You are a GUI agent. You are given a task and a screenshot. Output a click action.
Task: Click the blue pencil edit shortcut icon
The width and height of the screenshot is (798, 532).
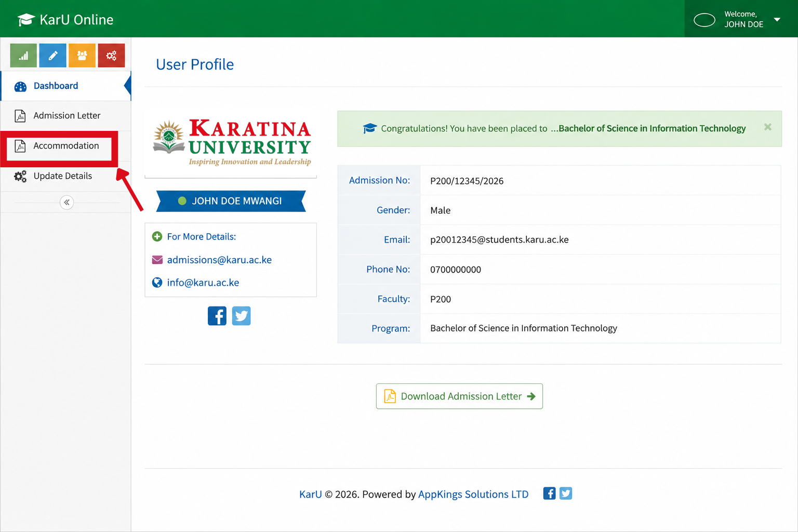(x=53, y=56)
